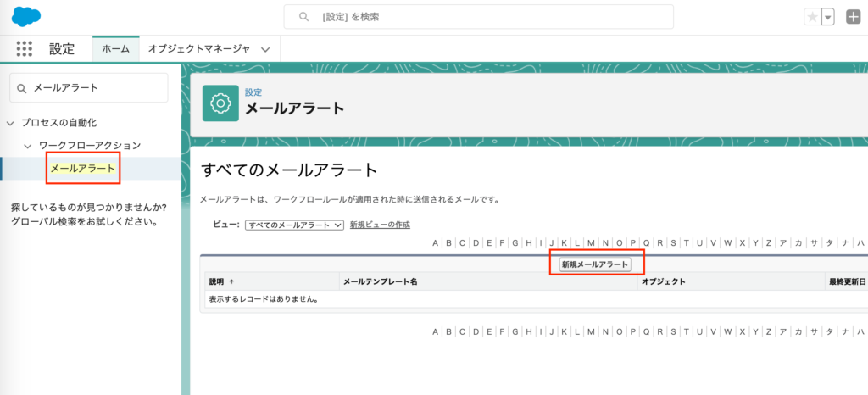Click the global actions plus icon
Screen dimensions: 868x395
(853, 17)
